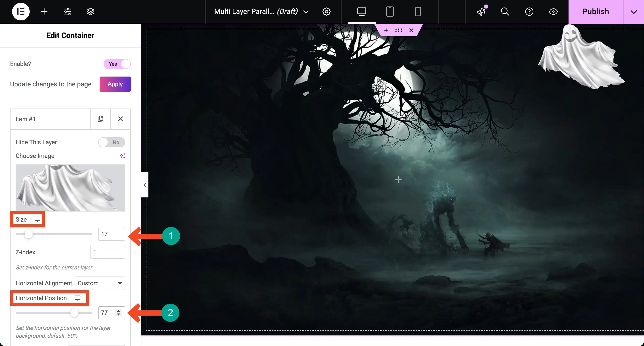Open Horizontal Alignment Custom dropdown
This screenshot has width=644, height=346.
(x=100, y=283)
